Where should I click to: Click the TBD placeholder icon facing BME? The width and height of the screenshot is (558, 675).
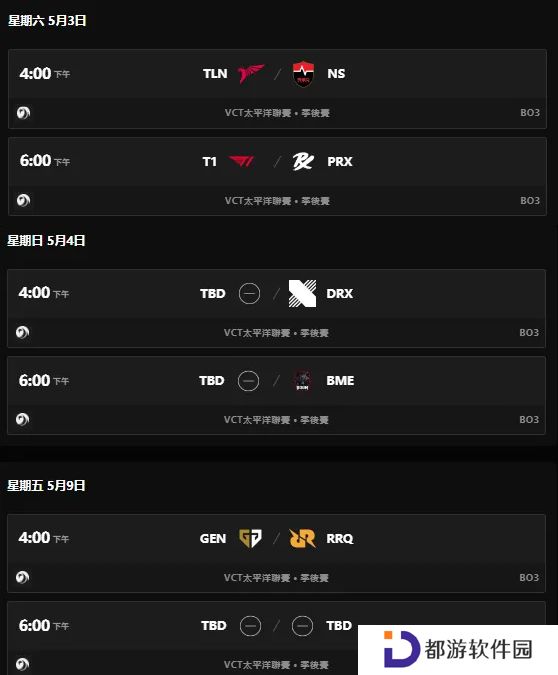point(248,381)
